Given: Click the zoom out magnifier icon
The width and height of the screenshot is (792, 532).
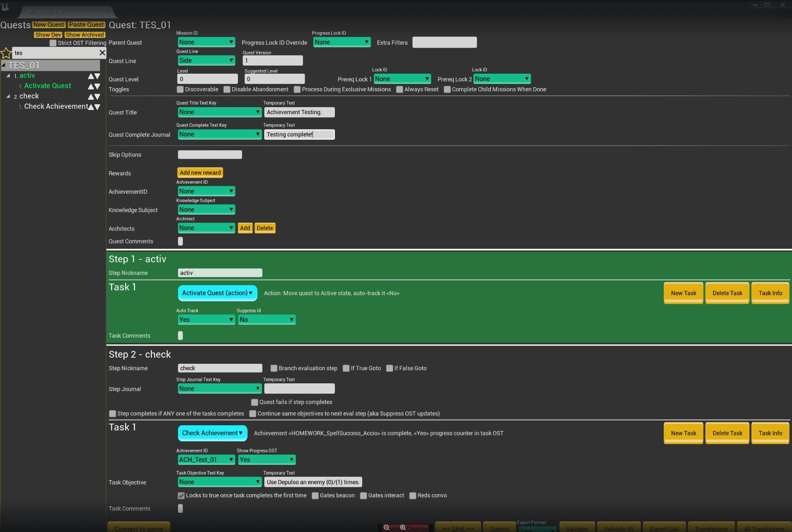Looking at the screenshot, I should (x=387, y=528).
